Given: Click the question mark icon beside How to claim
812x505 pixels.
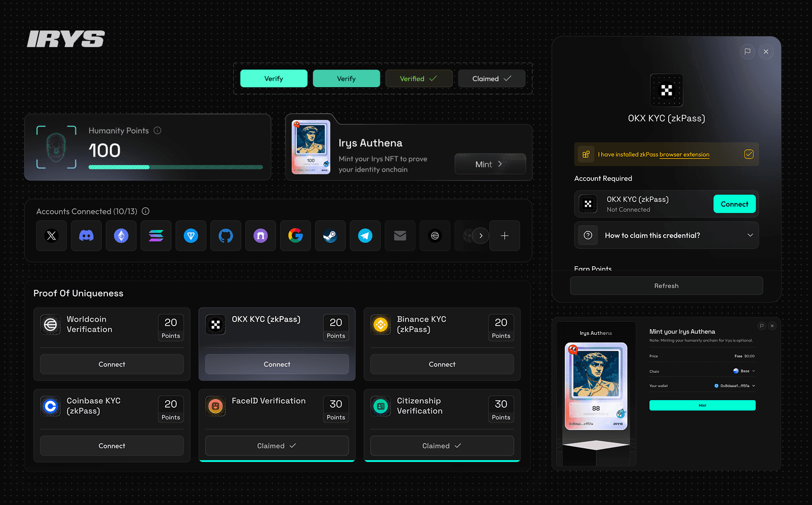Looking at the screenshot, I should coord(588,235).
